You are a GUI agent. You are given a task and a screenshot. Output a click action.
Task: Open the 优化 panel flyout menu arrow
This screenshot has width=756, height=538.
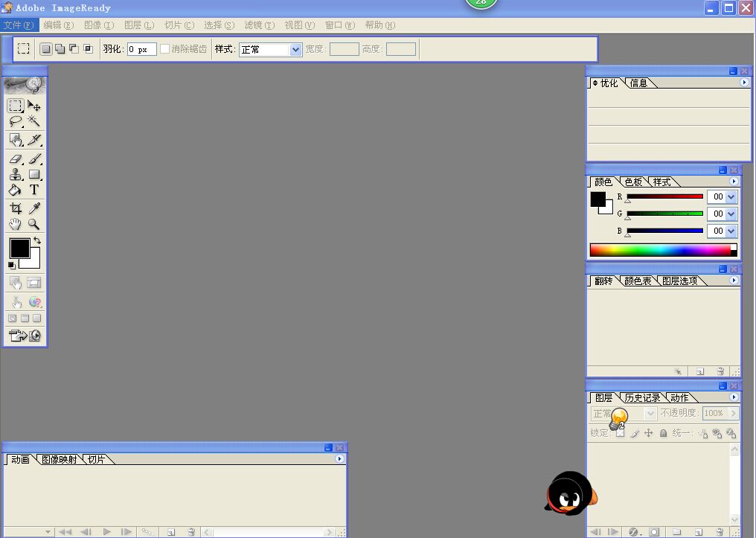744,83
